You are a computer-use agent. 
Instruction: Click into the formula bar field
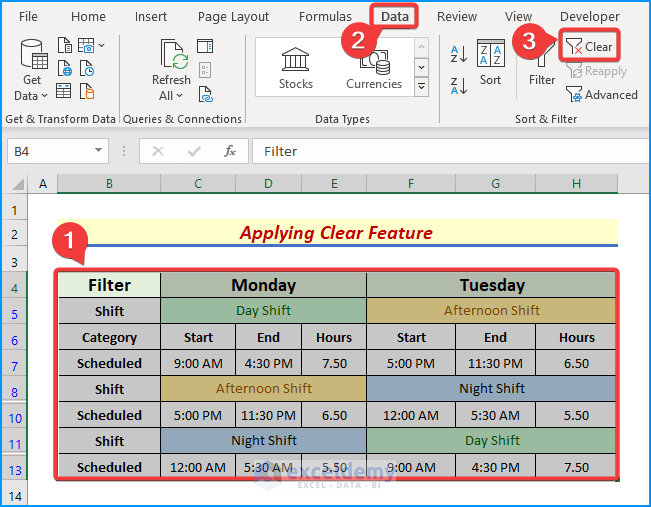[450, 151]
